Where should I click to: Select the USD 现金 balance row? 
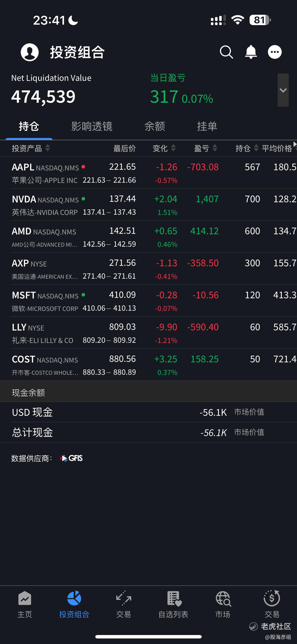click(x=148, y=412)
